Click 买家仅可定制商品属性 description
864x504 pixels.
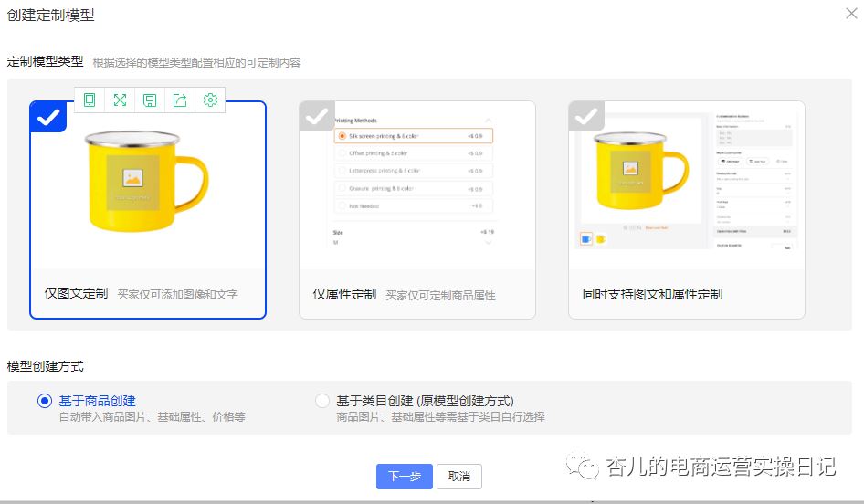(440, 296)
